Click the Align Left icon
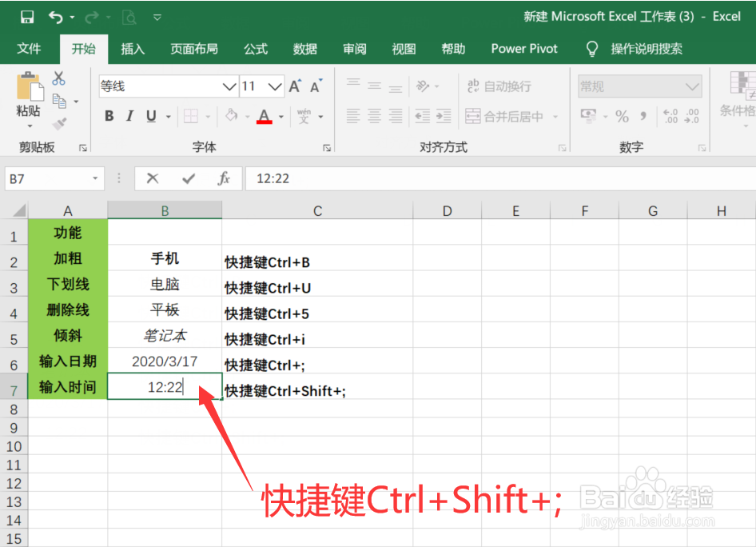This screenshot has height=547, width=756. [353, 116]
